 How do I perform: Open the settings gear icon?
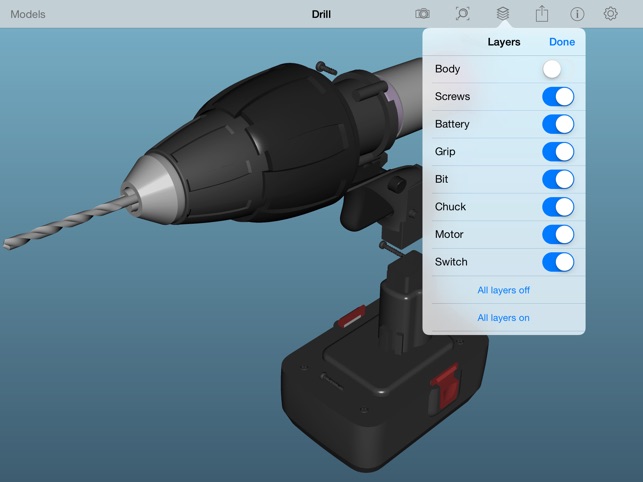(610, 14)
